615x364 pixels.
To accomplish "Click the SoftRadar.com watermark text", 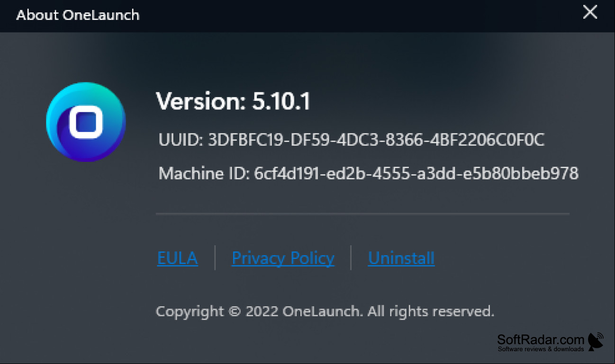I will [x=541, y=339].
